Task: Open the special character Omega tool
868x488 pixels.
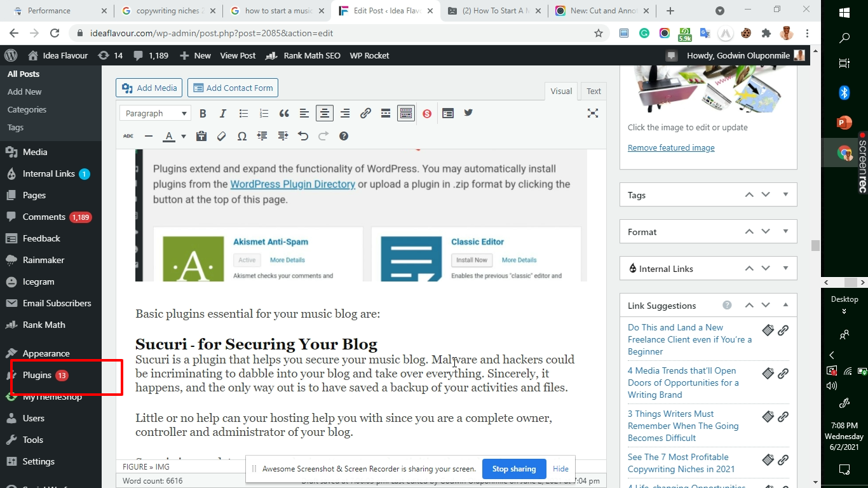Action: point(242,136)
